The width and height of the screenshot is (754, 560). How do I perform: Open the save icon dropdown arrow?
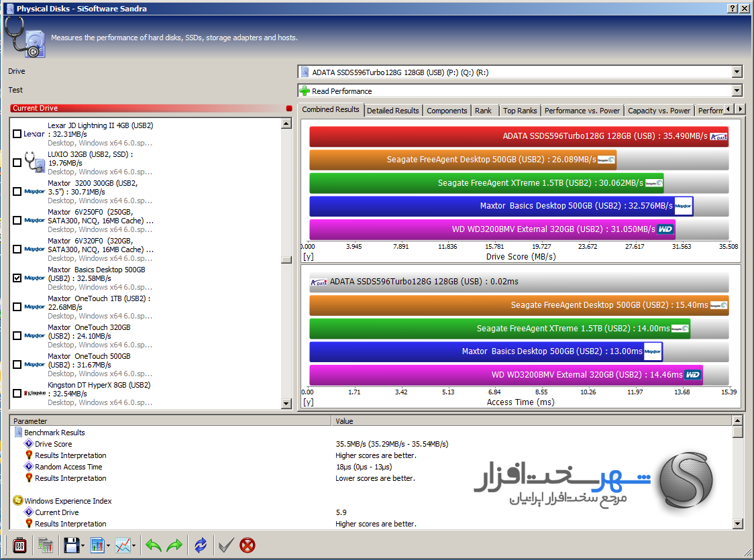pos(83,545)
